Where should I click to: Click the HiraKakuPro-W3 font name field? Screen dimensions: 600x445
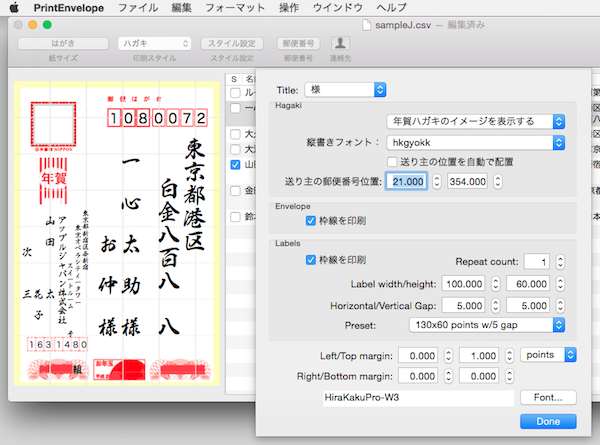click(x=418, y=398)
